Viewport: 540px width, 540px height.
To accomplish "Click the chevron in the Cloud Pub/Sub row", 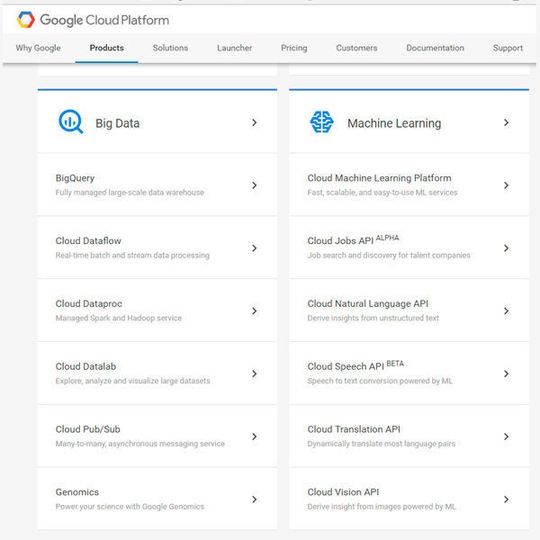I will point(254,437).
